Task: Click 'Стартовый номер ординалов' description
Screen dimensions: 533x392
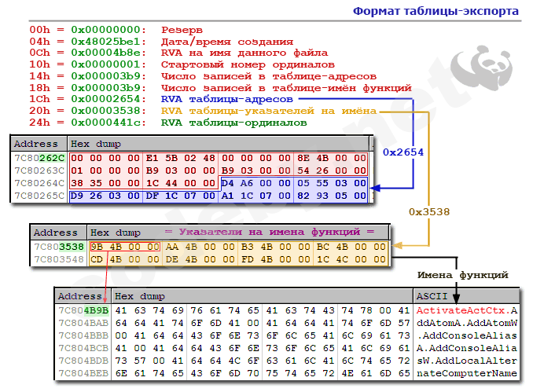Action: (248, 64)
